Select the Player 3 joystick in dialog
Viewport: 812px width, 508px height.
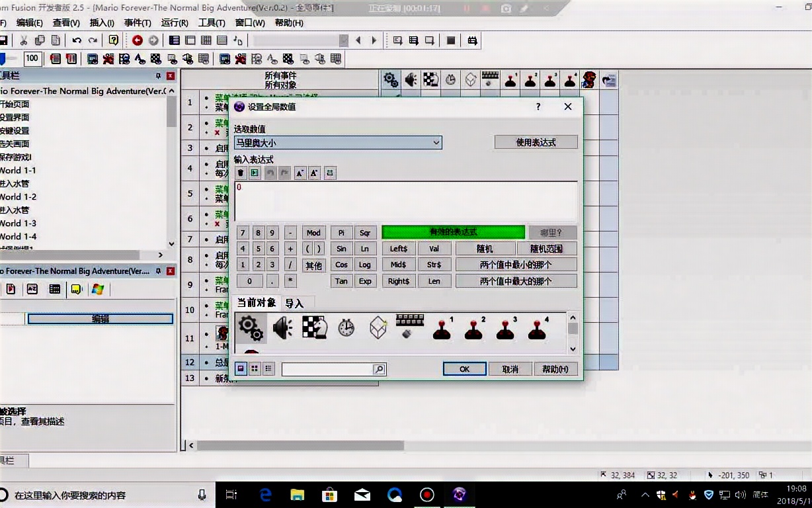click(x=505, y=328)
